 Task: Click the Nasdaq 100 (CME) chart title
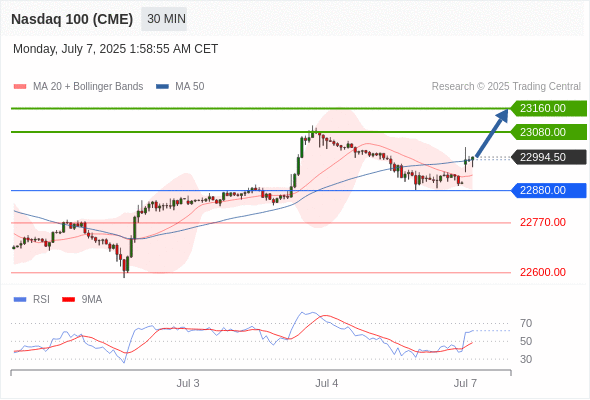[72, 19]
